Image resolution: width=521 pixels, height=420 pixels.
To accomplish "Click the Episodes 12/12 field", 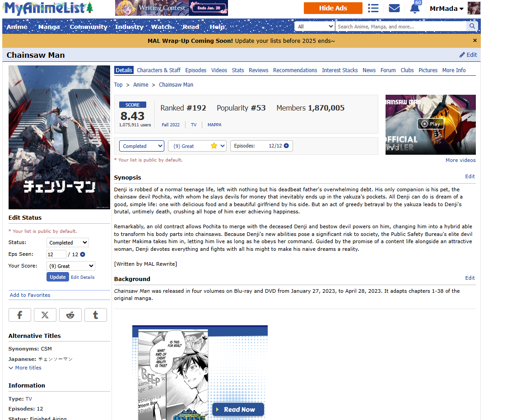I will coord(261,146).
